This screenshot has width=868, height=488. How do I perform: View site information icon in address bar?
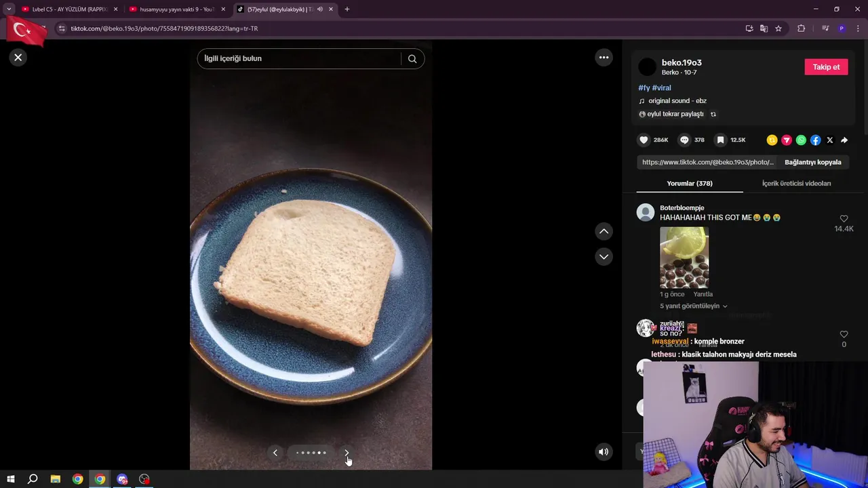(62, 28)
